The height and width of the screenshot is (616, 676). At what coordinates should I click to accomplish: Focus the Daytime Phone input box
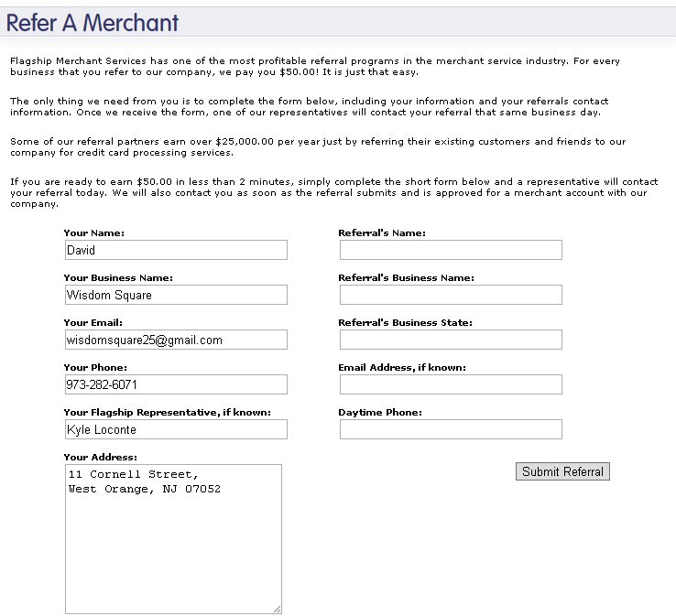(450, 429)
